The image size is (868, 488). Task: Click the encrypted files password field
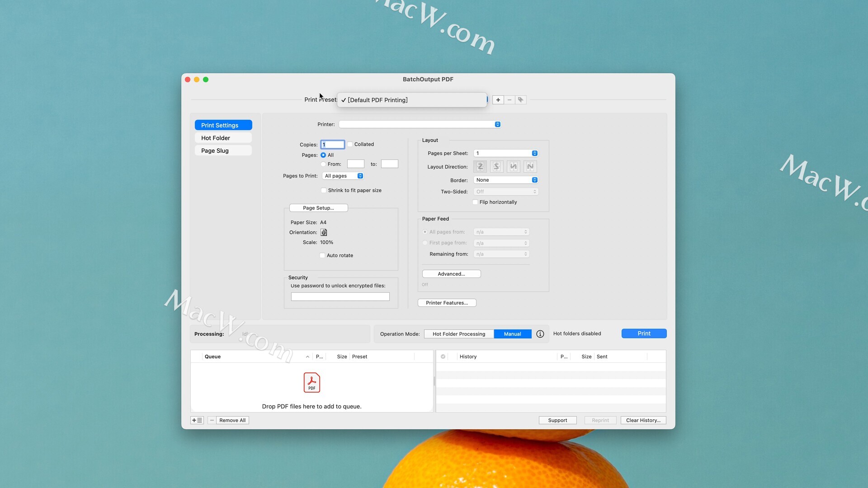click(x=340, y=297)
